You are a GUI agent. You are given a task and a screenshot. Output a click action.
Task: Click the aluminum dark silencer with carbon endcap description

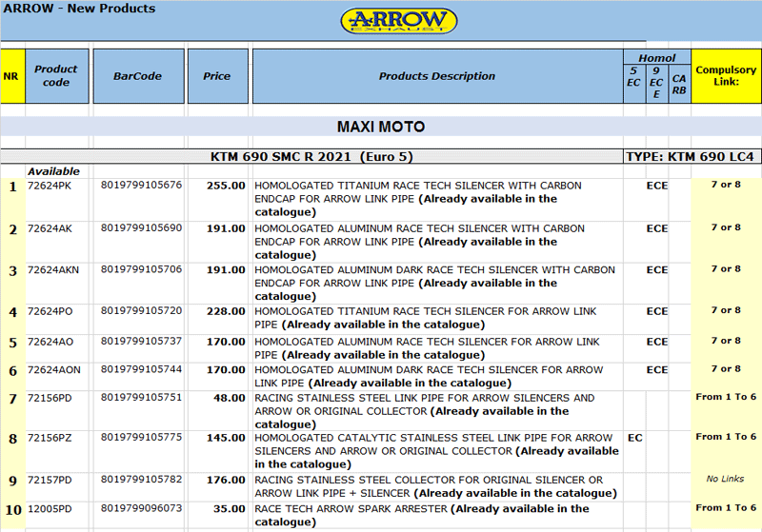[435, 283]
